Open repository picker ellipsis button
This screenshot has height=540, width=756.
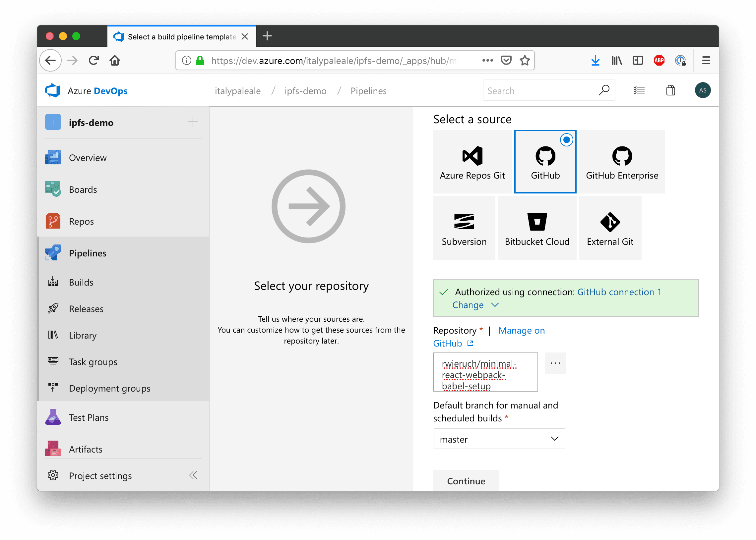(555, 363)
